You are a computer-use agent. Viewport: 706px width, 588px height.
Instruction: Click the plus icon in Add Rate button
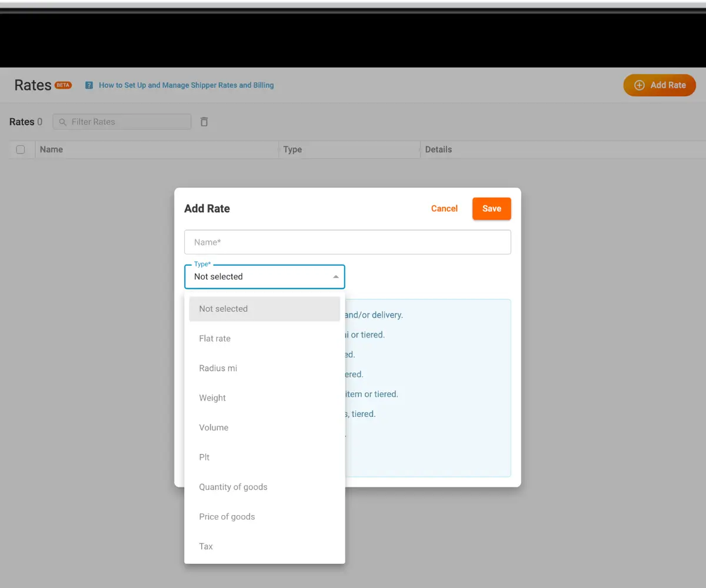pos(640,85)
